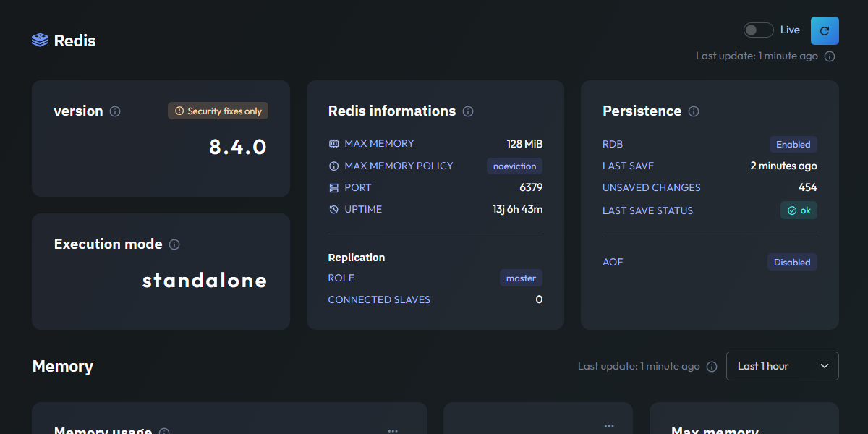Click info icon next to Persistence
The width and height of the screenshot is (868, 434).
pyautogui.click(x=694, y=111)
